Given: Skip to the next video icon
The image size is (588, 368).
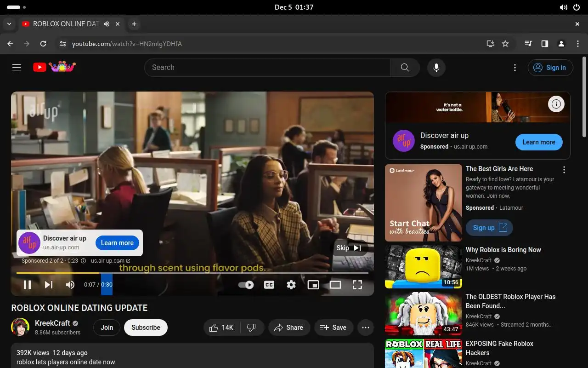Looking at the screenshot, I should tap(48, 285).
